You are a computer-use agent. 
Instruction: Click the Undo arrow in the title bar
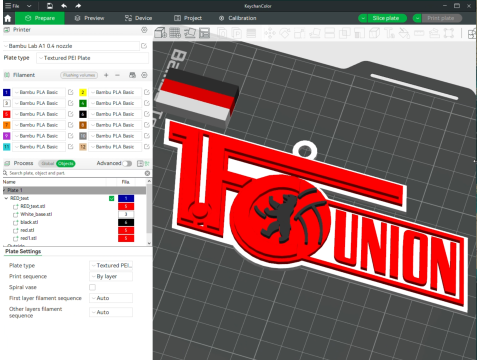[x=64, y=6]
